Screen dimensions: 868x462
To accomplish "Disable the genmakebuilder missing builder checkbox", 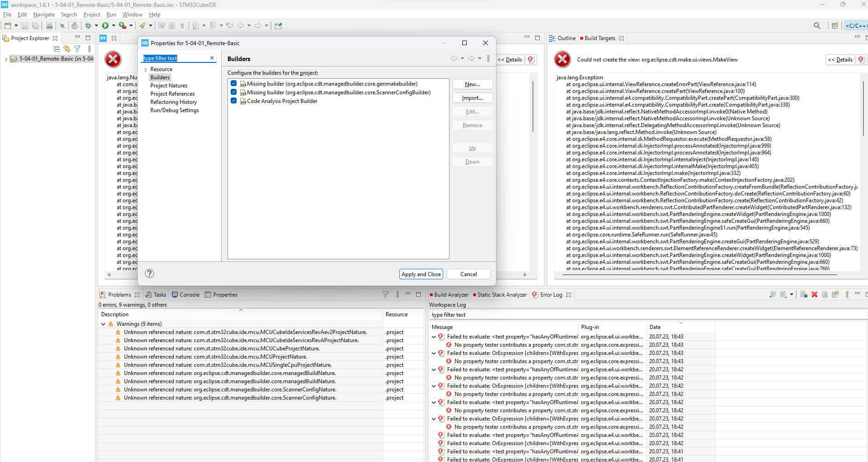I will [234, 83].
